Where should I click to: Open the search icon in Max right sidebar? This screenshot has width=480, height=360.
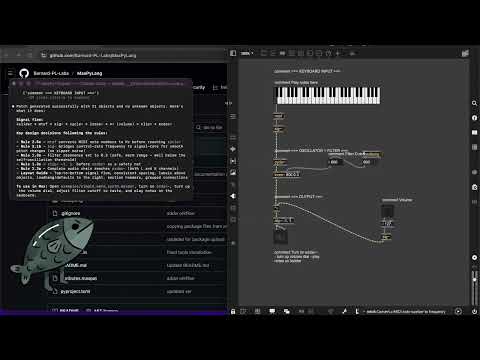click(x=474, y=103)
